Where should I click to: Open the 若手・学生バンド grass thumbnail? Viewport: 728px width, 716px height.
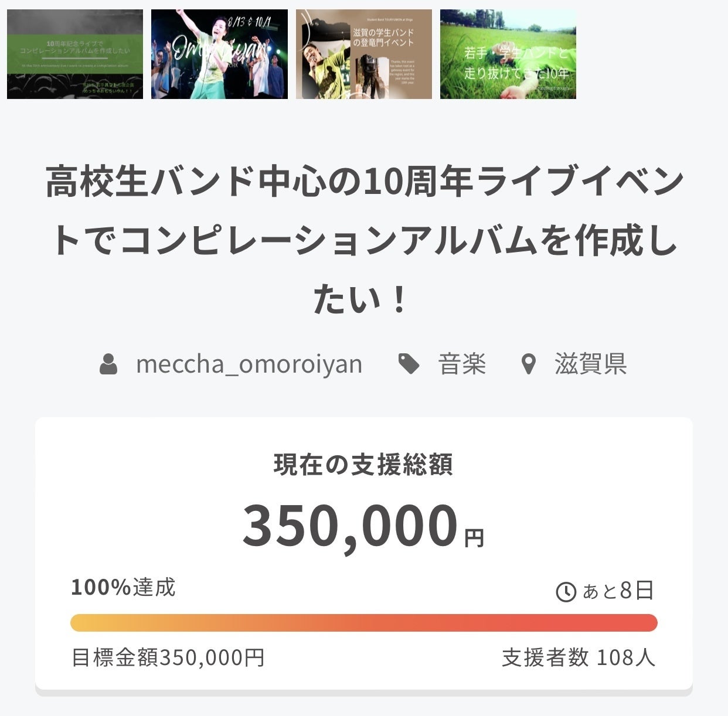508,54
